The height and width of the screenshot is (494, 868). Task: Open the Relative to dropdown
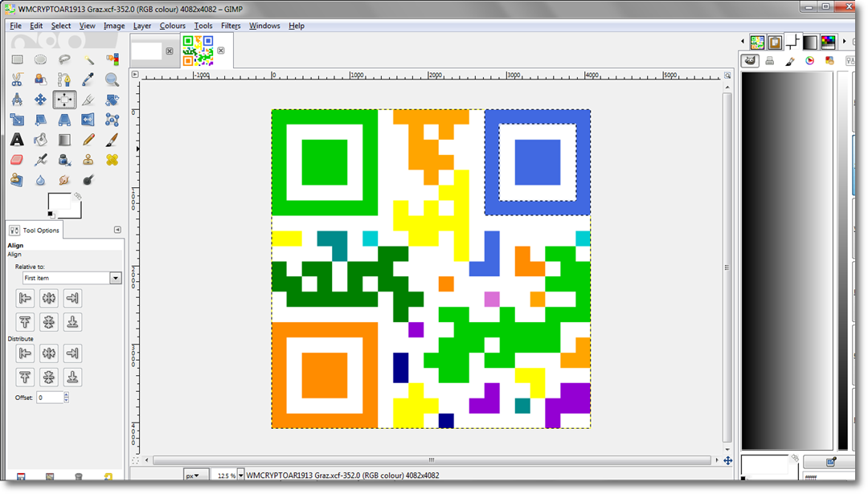tap(72, 278)
